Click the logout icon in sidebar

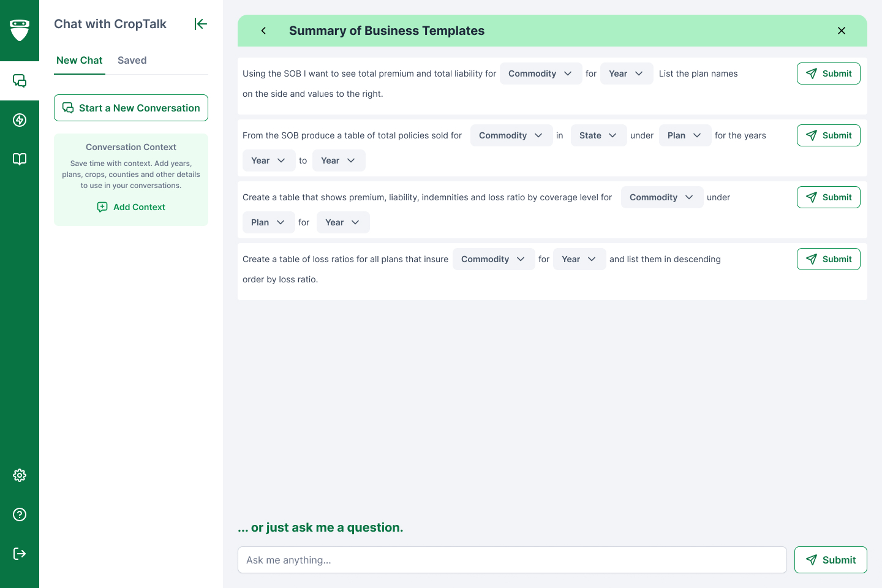tap(20, 554)
